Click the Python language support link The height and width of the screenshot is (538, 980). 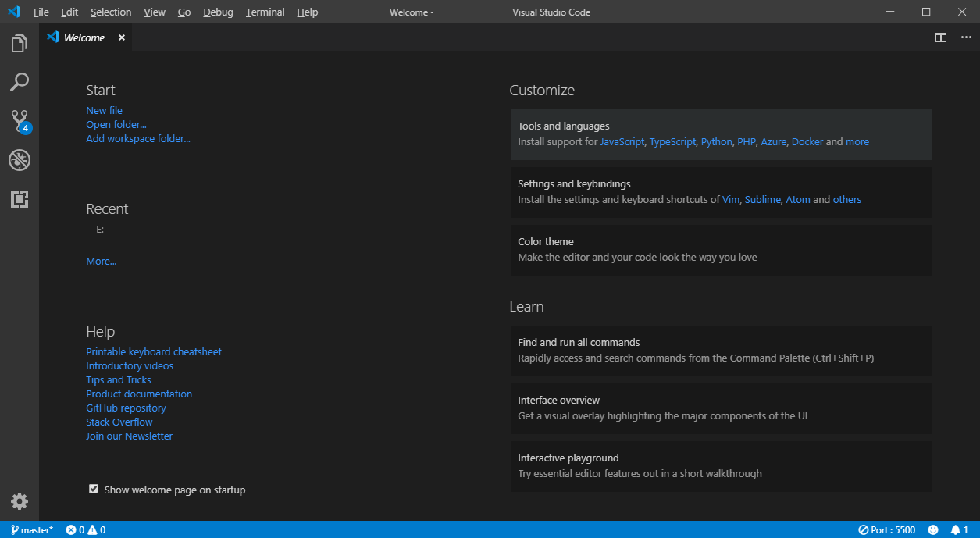[x=717, y=142]
